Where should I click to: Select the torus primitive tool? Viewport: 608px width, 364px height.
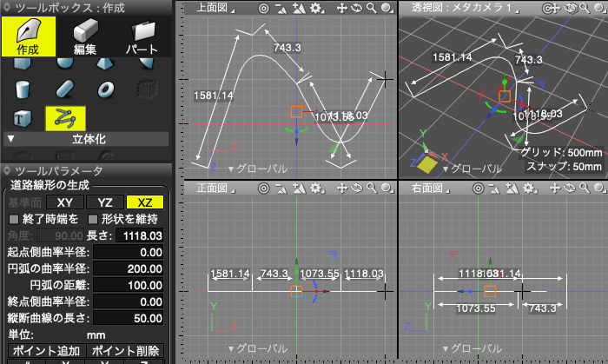[x=106, y=89]
